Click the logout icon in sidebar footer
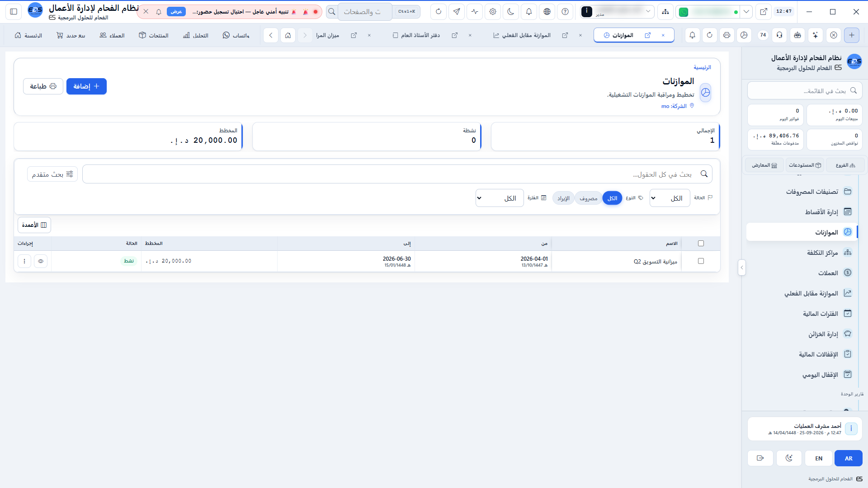Image resolution: width=868 pixels, height=488 pixels. 760,458
